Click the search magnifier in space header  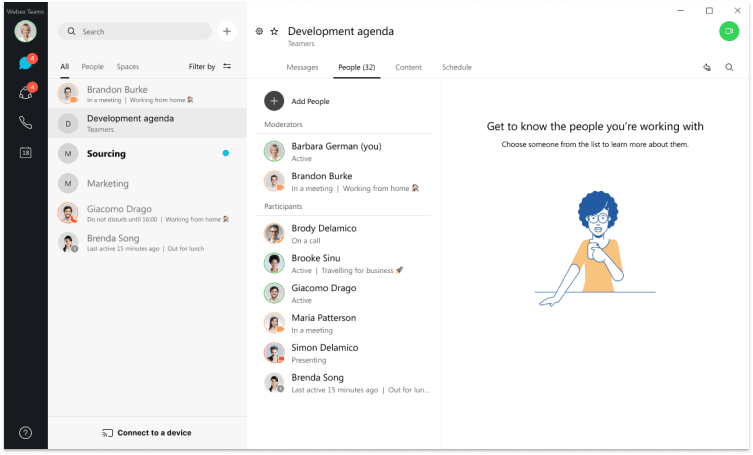click(729, 67)
